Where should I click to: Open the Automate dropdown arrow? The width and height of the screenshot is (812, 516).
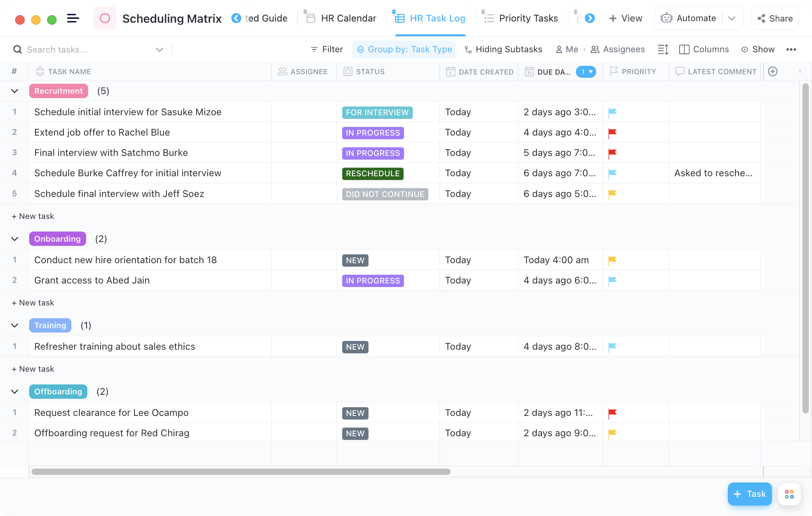pyautogui.click(x=731, y=18)
